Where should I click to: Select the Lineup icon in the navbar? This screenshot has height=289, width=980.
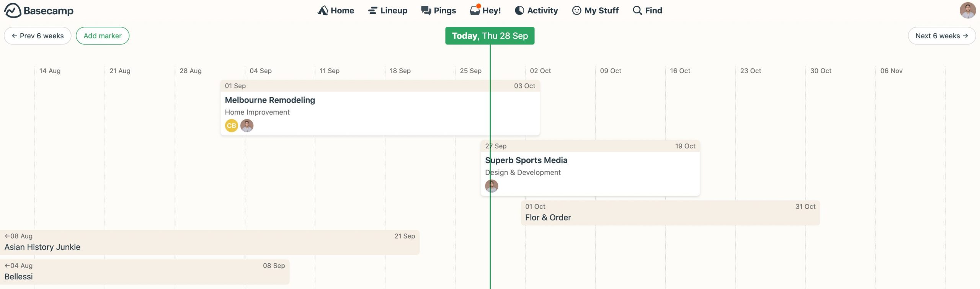[372, 10]
